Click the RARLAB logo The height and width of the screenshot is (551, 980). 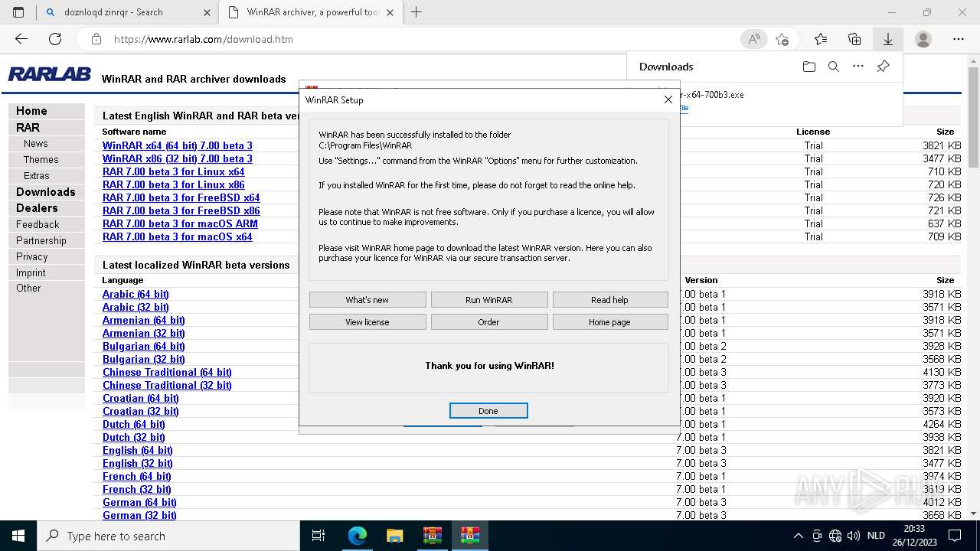(x=50, y=74)
